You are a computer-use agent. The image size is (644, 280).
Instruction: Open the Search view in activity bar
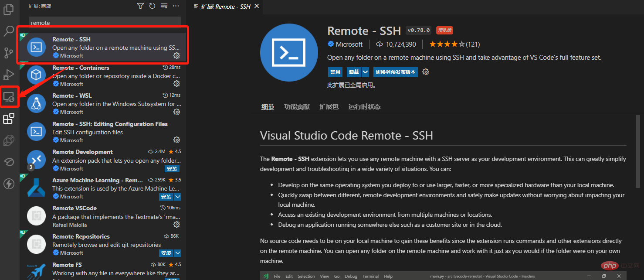click(9, 31)
